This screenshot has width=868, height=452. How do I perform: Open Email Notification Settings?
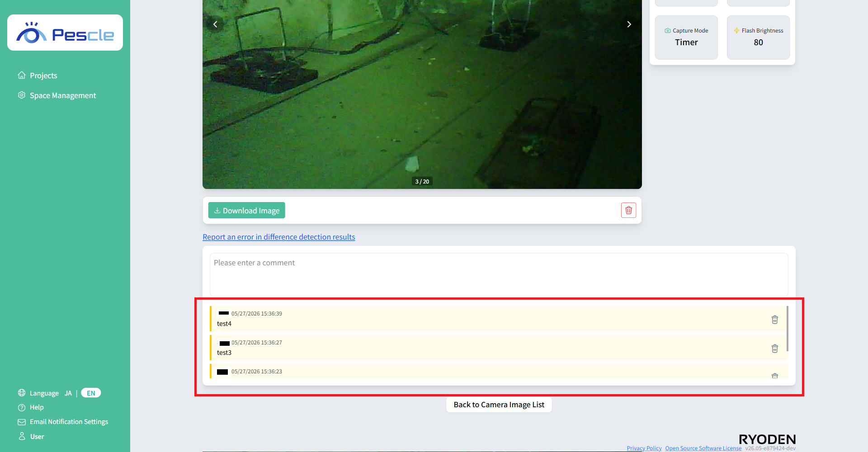point(69,422)
